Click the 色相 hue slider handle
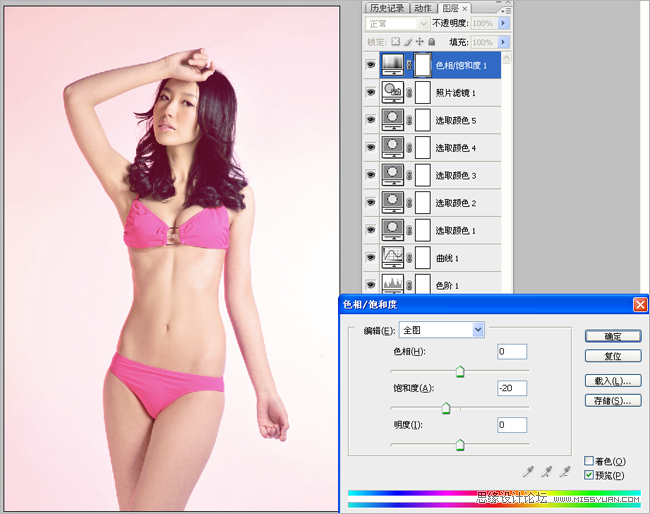 [x=460, y=371]
